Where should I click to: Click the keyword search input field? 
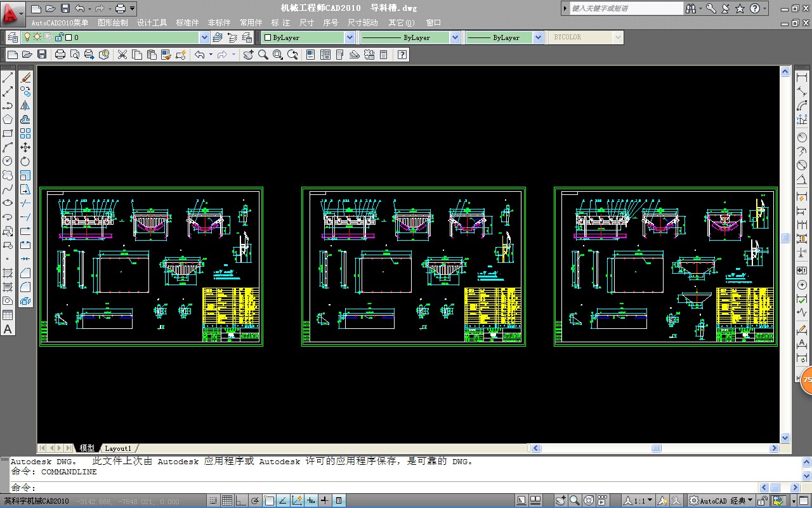coord(625,8)
